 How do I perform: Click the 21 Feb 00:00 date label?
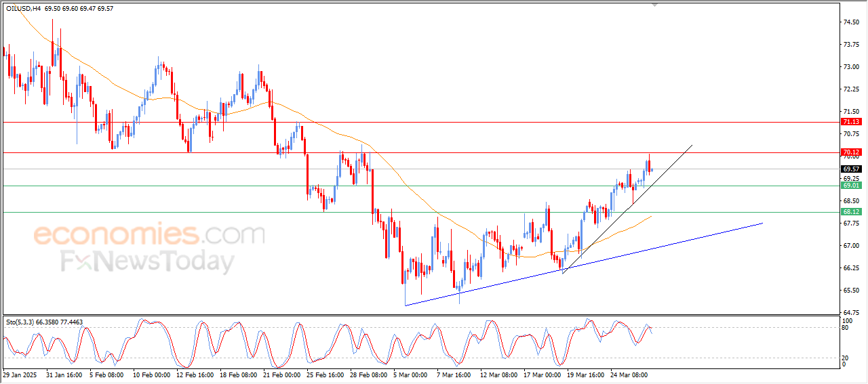pos(281,374)
